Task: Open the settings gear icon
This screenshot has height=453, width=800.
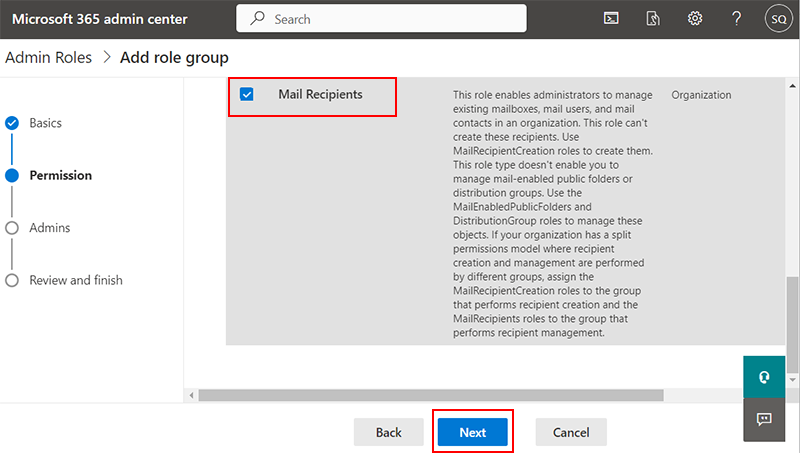Action: click(695, 19)
